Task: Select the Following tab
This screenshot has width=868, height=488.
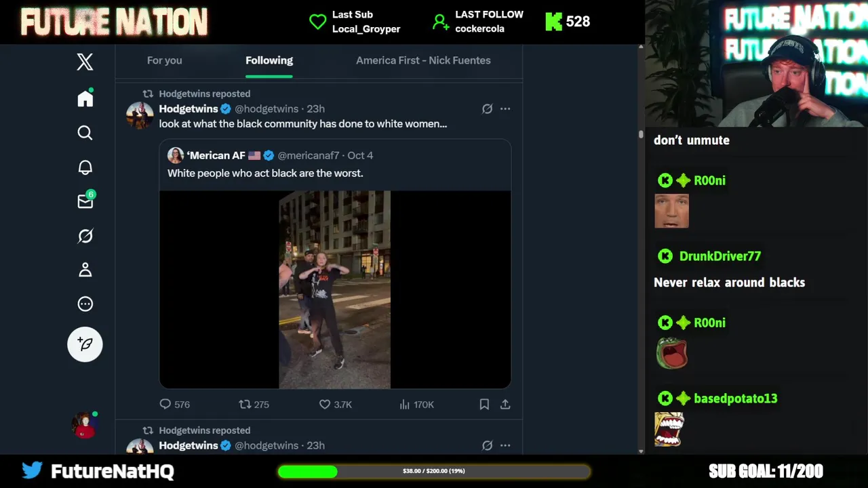Action: [269, 60]
